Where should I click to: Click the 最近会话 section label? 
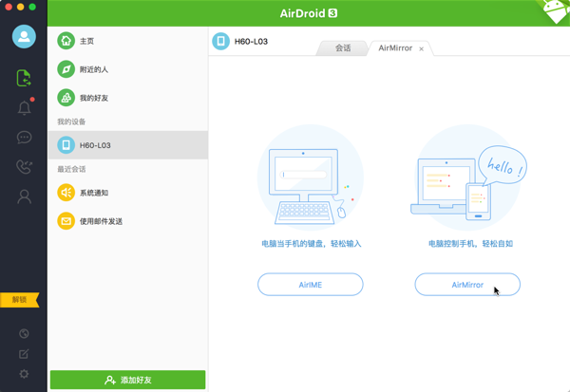point(71,169)
